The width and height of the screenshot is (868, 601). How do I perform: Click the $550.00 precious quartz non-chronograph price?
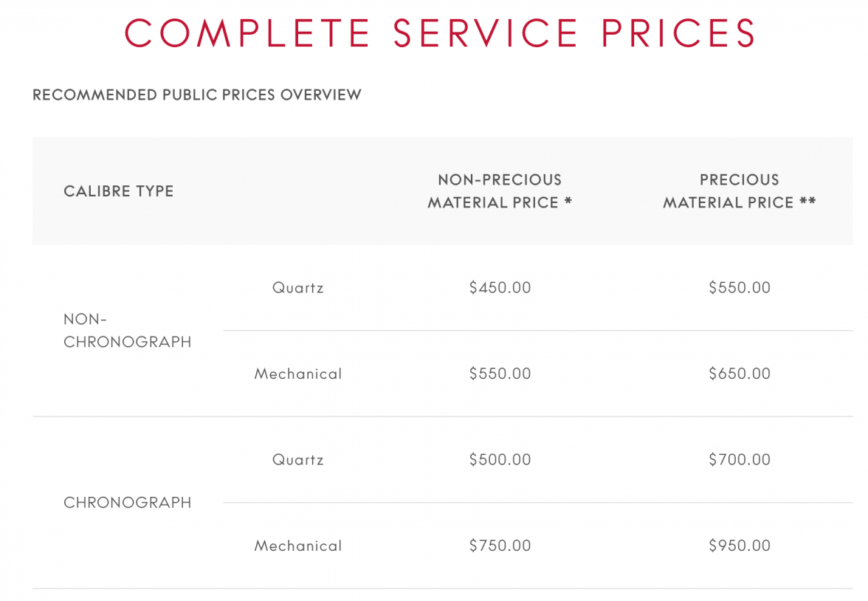[x=740, y=288]
